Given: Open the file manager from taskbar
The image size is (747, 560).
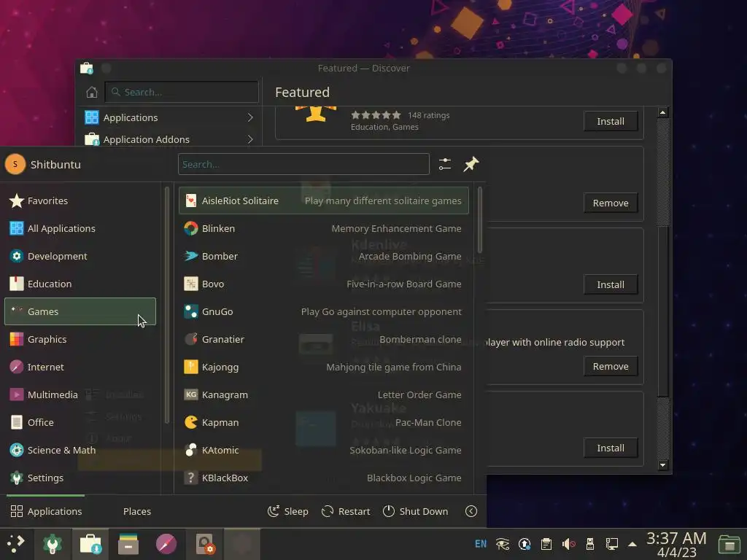Looking at the screenshot, I should coord(128,544).
